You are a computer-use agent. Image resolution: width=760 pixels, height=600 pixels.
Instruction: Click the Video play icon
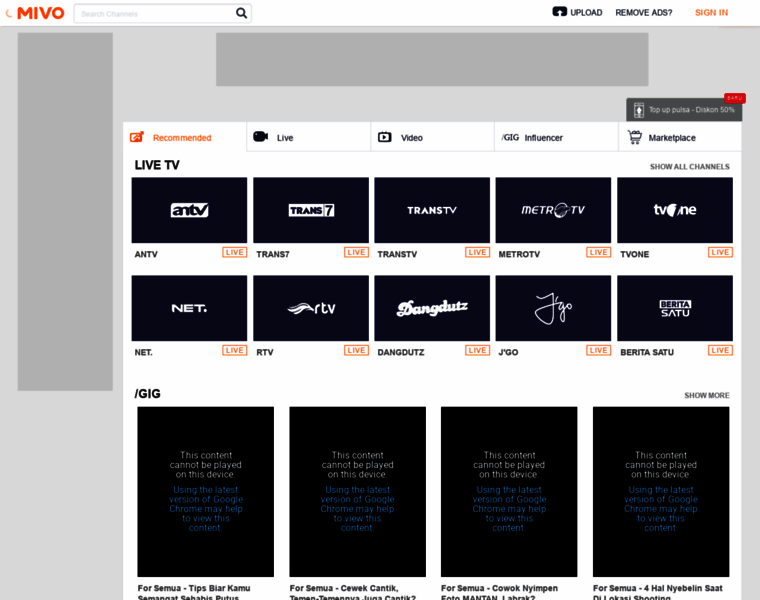(384, 137)
